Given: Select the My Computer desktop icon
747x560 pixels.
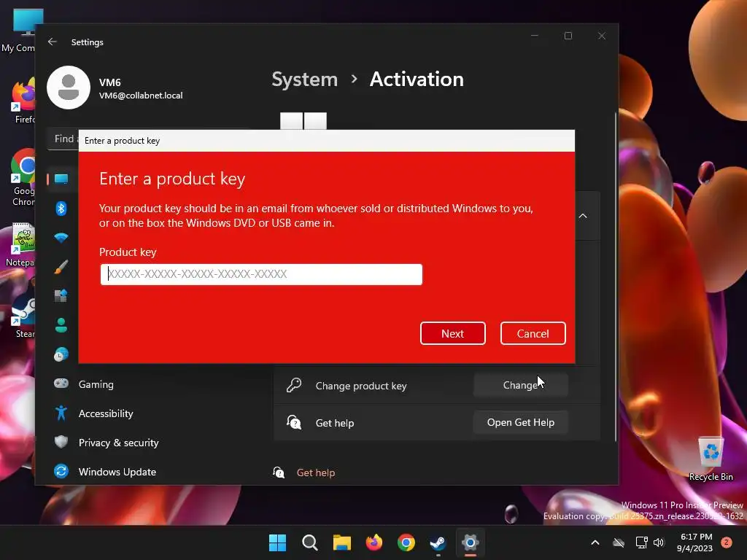Looking at the screenshot, I should [x=18, y=31].
